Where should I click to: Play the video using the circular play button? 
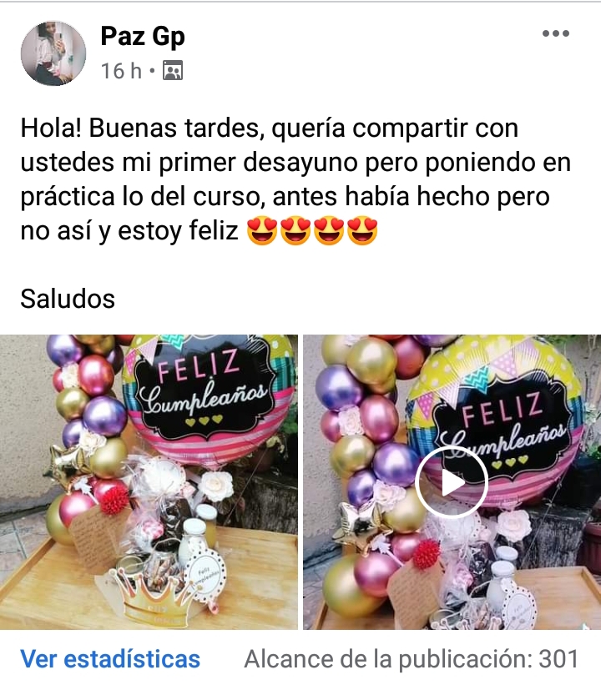(x=452, y=482)
